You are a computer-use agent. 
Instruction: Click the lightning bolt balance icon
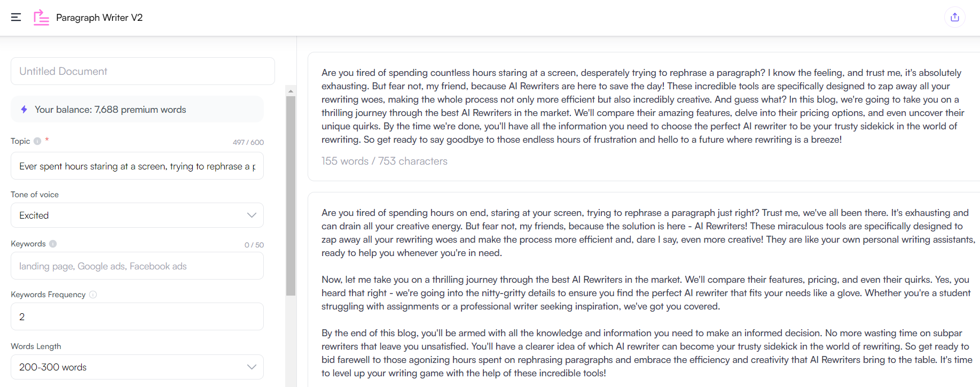pos(24,110)
